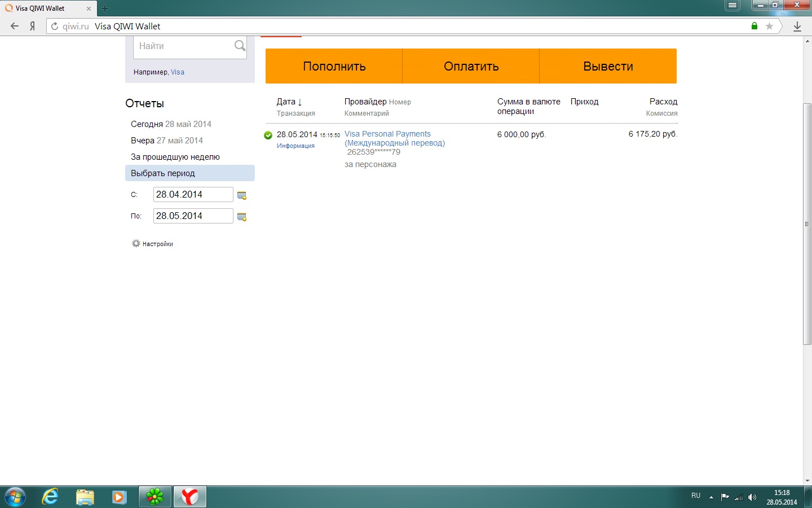The width and height of the screenshot is (812, 508).
Task: Click account number 262539******79
Action: 374,152
